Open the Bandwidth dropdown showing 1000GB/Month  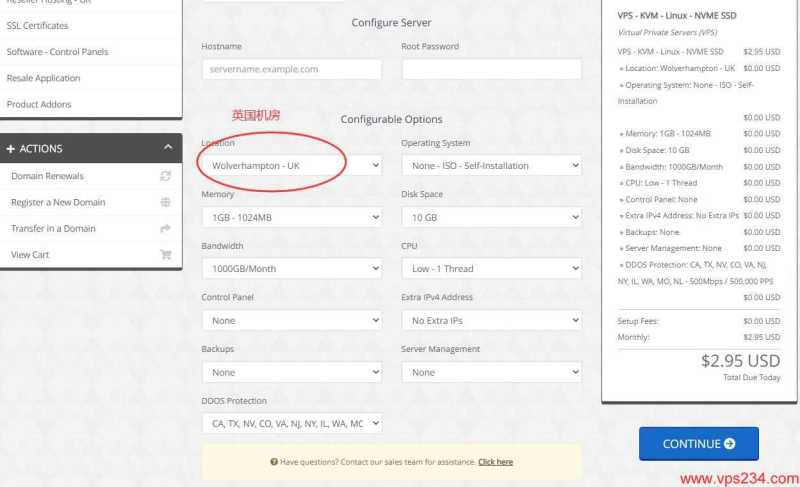pyautogui.click(x=292, y=269)
